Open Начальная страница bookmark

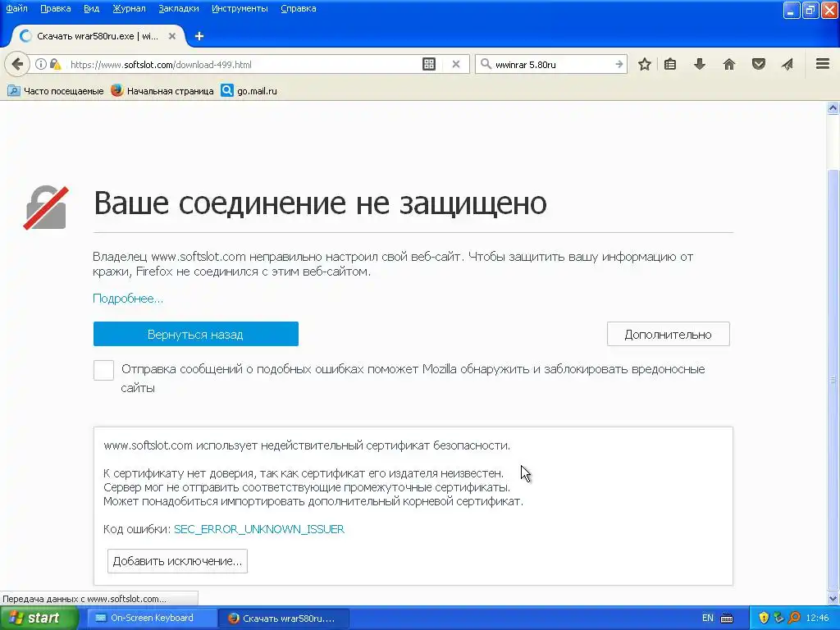[162, 90]
